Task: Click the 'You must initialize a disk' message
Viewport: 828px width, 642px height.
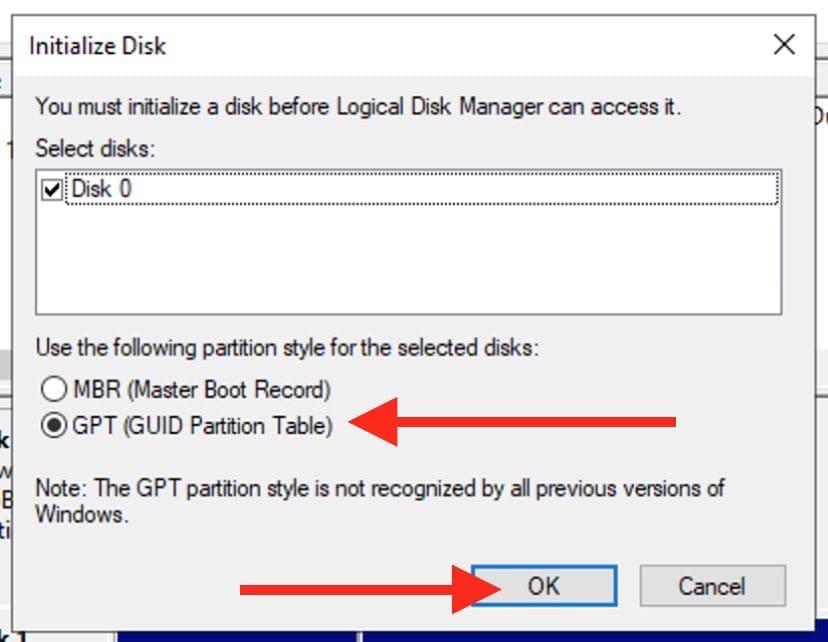Action: pos(358,107)
